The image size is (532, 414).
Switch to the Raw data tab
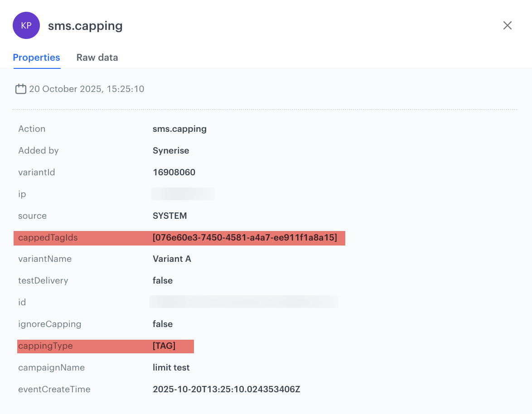click(97, 58)
